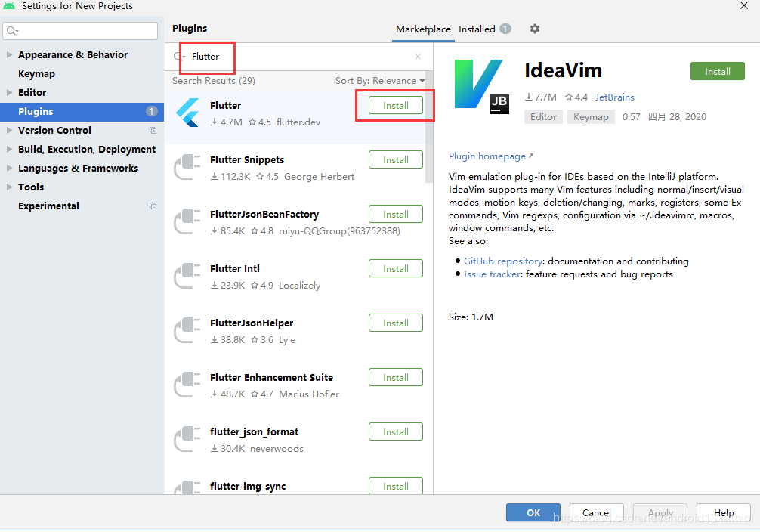This screenshot has height=532, width=760.
Task: Open the JetBrains vendor link
Action: pyautogui.click(x=615, y=97)
